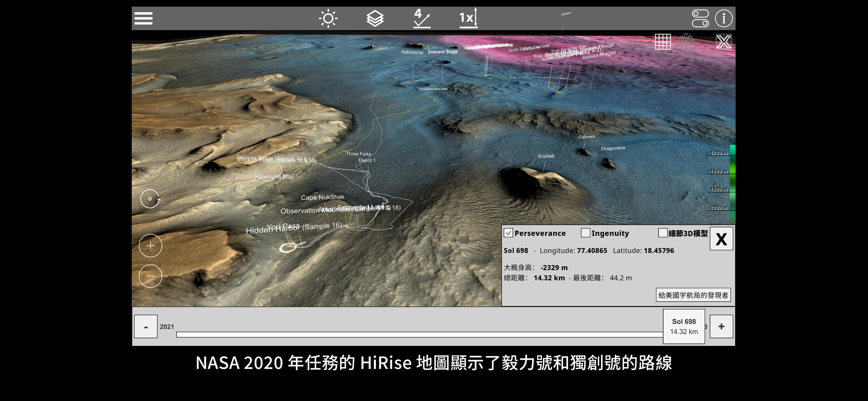Select the Kodiak map label

pyautogui.click(x=546, y=156)
